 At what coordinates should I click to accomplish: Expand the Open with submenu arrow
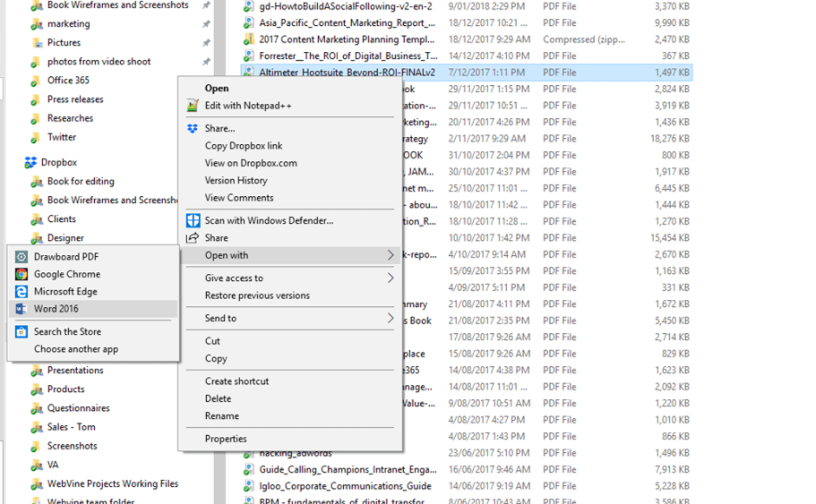point(391,255)
